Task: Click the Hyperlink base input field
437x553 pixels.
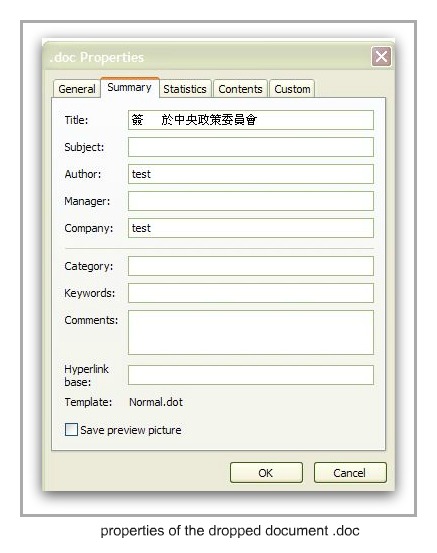Action: [x=251, y=375]
